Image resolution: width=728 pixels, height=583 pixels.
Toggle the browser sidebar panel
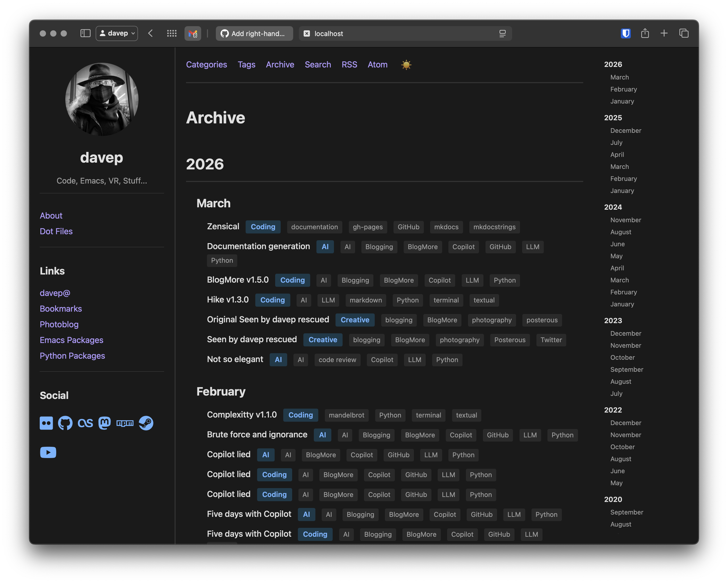pyautogui.click(x=85, y=33)
